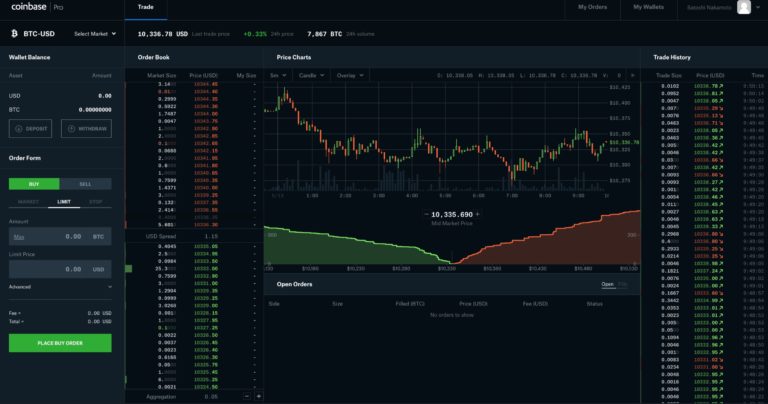Click the expand arrow at chart toolbar end
768x404 pixels.
pyautogui.click(x=632, y=75)
